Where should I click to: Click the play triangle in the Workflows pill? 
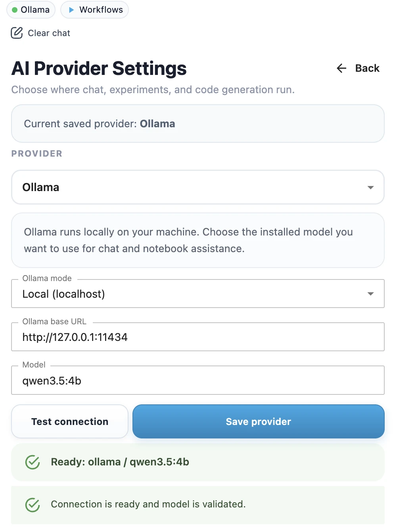70,10
